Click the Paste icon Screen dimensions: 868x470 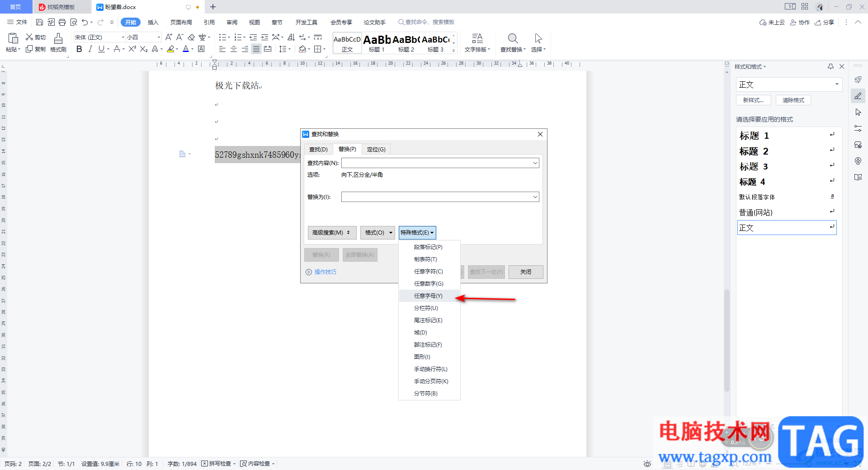pyautogui.click(x=13, y=38)
